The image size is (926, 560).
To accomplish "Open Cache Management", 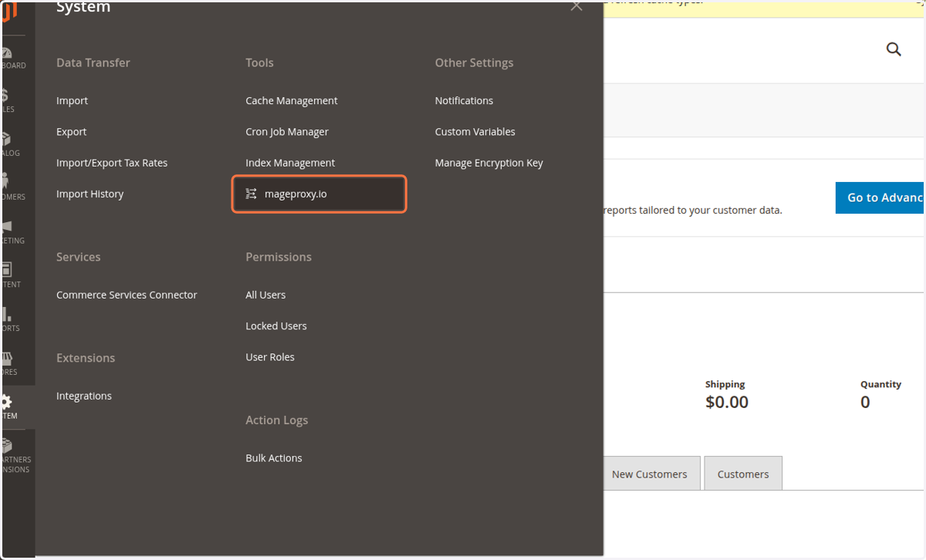I will [292, 100].
